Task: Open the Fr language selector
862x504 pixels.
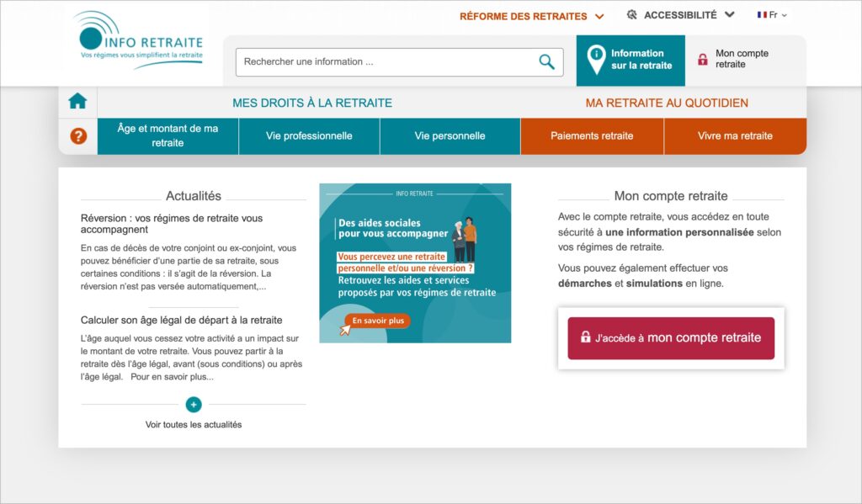Action: [x=774, y=14]
